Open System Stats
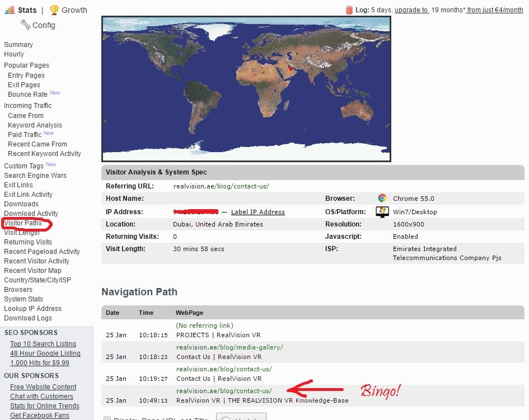 (24, 299)
